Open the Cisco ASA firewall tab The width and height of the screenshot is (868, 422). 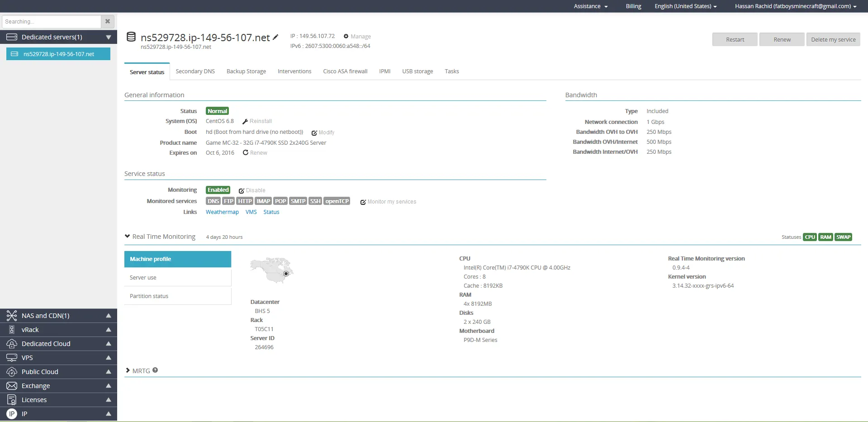click(x=345, y=71)
